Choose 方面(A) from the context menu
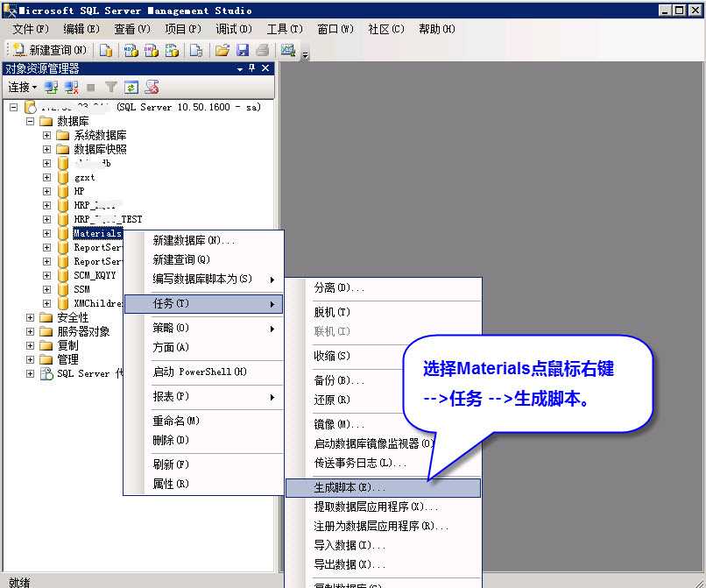This screenshot has height=588, width=706. (204, 347)
